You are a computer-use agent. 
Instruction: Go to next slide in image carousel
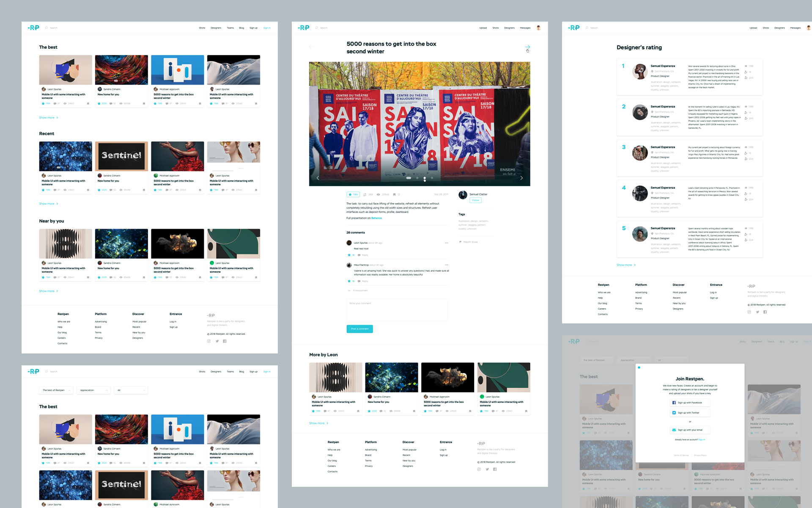[521, 178]
